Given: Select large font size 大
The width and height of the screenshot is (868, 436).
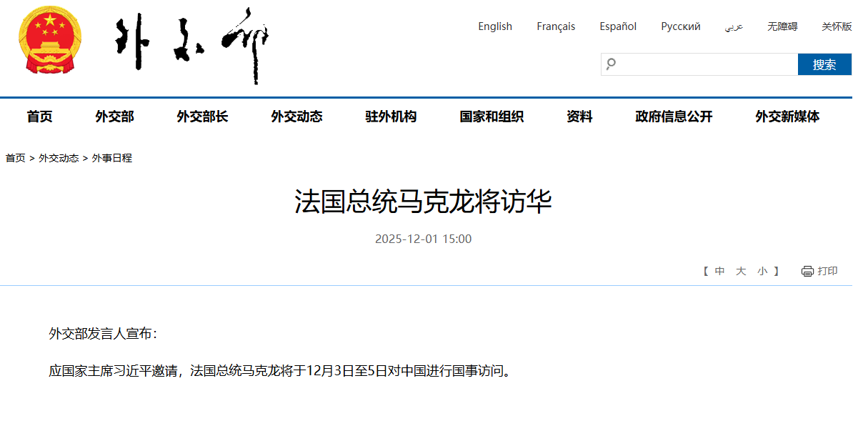Looking at the screenshot, I should point(741,272).
